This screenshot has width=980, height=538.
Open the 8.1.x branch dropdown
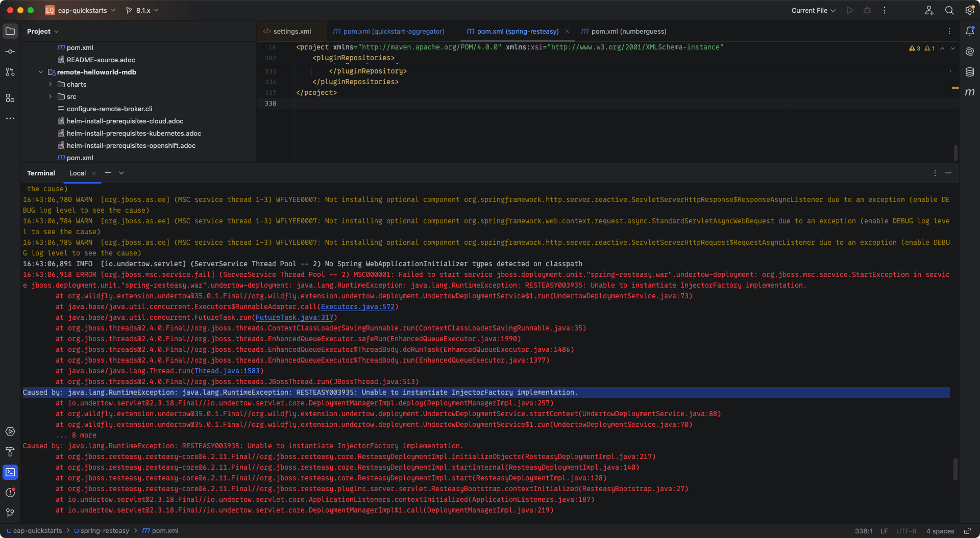tap(142, 10)
